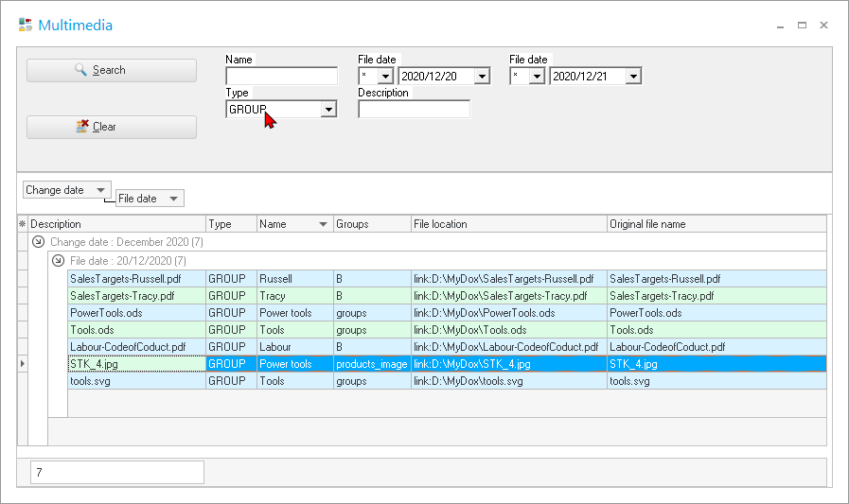Focus the Name filter text field

[x=281, y=77]
